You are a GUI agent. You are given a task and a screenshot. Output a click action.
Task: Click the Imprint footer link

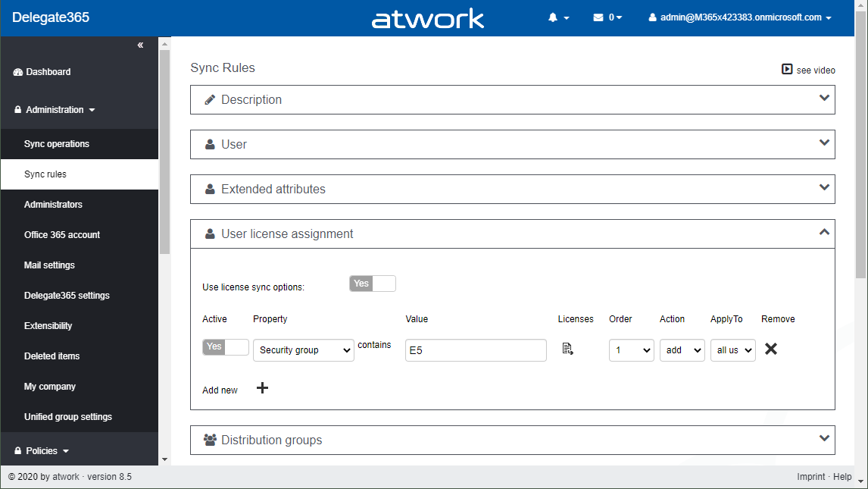810,477
